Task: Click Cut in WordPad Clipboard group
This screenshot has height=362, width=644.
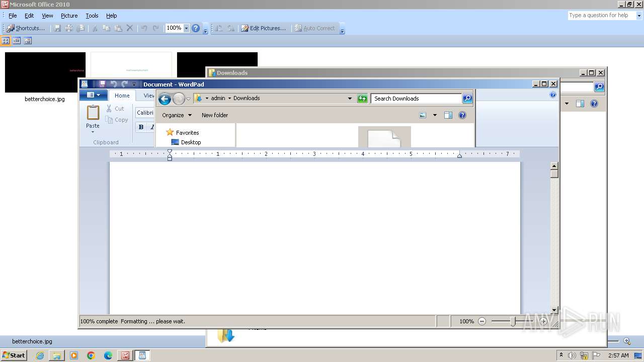Action: [115, 109]
